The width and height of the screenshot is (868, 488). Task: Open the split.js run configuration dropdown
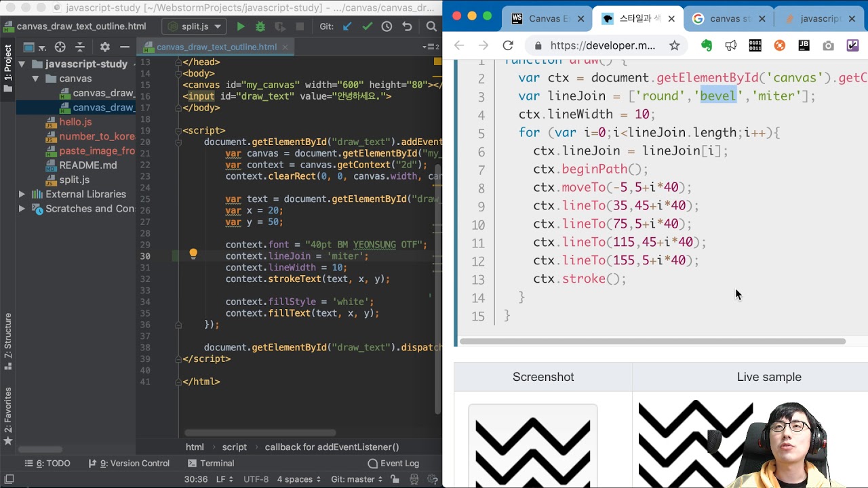tap(195, 26)
